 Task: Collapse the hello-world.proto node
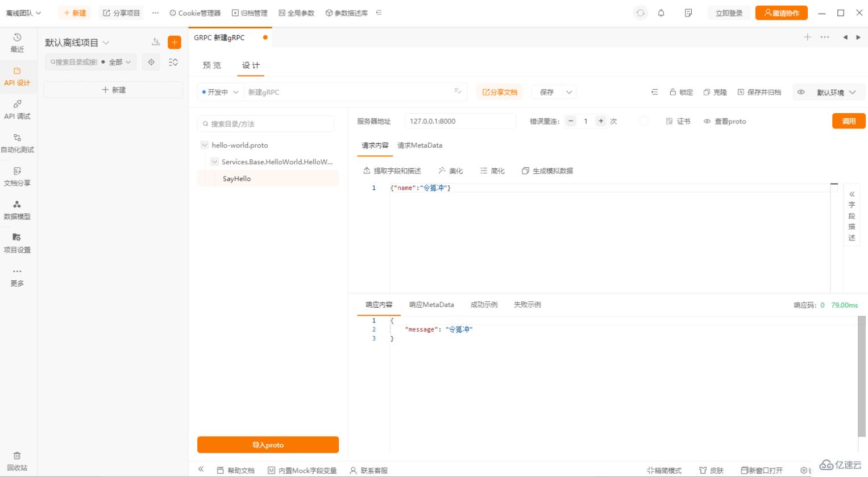tap(205, 145)
